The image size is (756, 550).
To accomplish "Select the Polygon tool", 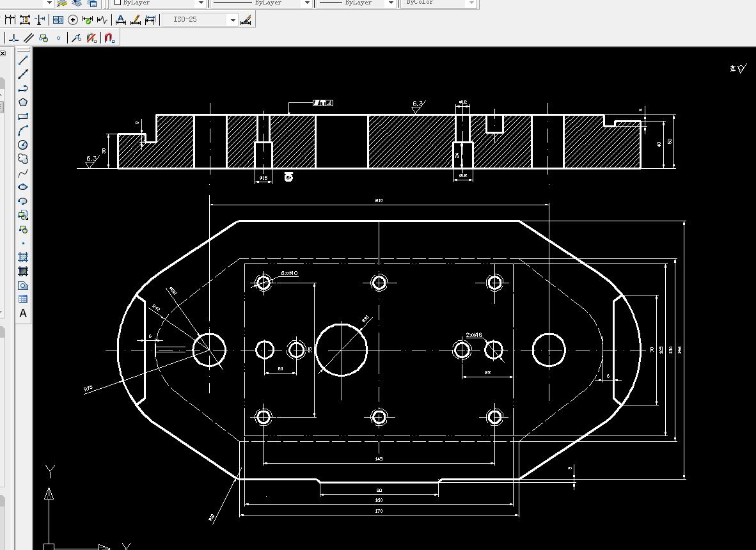I will click(x=22, y=102).
